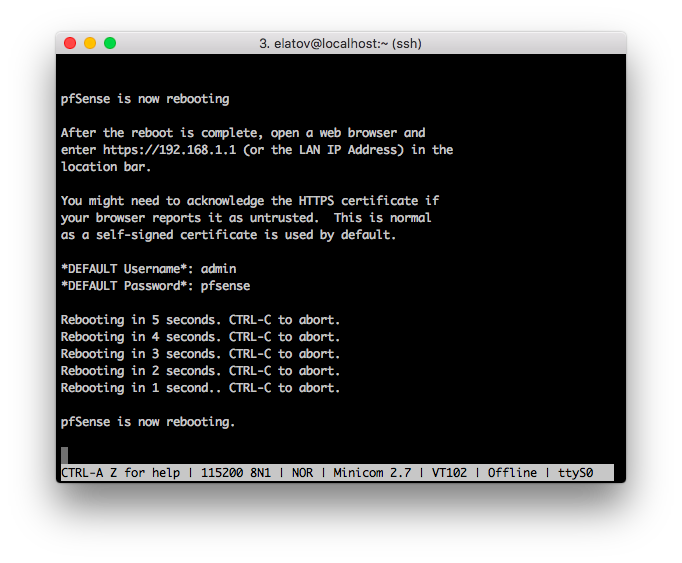Click the first 'pfSense is now rebooting' line
This screenshot has width=682, height=563.
[x=145, y=99]
